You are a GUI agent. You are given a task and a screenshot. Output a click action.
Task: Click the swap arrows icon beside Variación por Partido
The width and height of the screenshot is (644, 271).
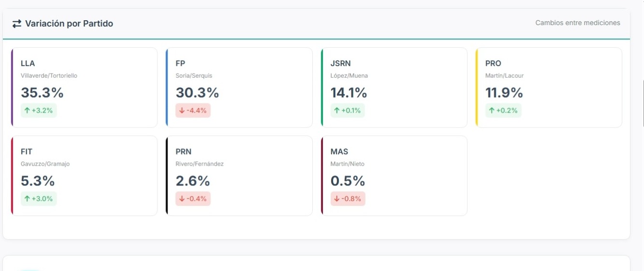[x=17, y=24]
